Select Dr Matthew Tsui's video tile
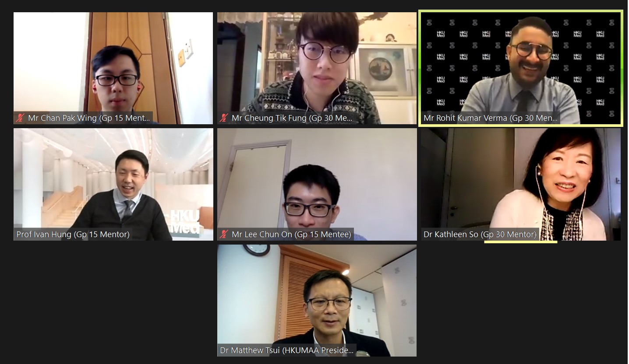629x364 pixels. point(317,300)
